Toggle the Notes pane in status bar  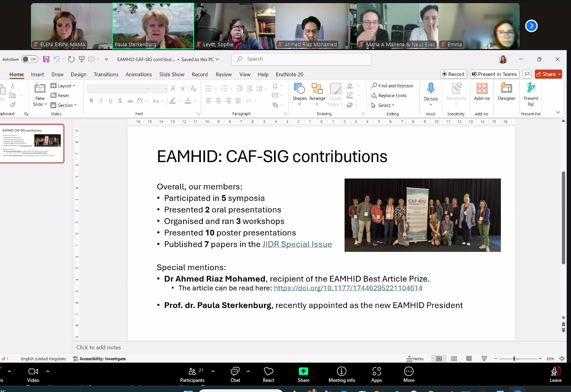click(415, 359)
